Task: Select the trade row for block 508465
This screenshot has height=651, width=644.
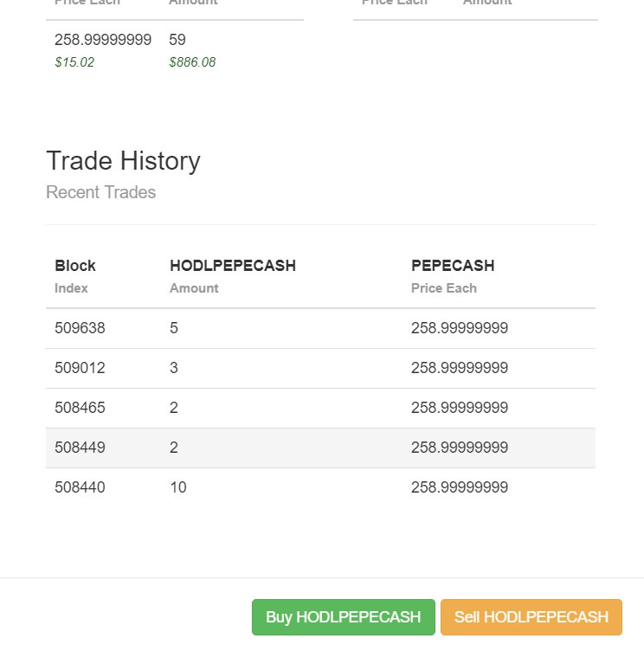Action: point(320,408)
